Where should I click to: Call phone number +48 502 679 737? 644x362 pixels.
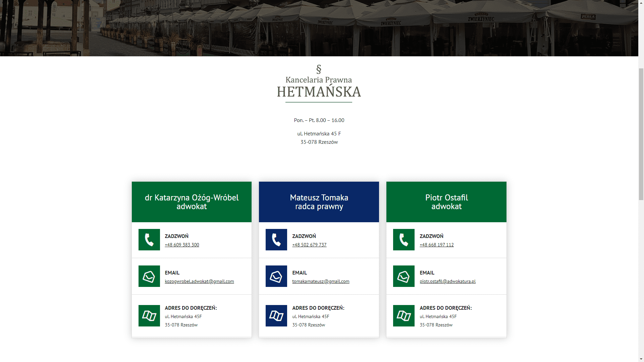pos(309,245)
